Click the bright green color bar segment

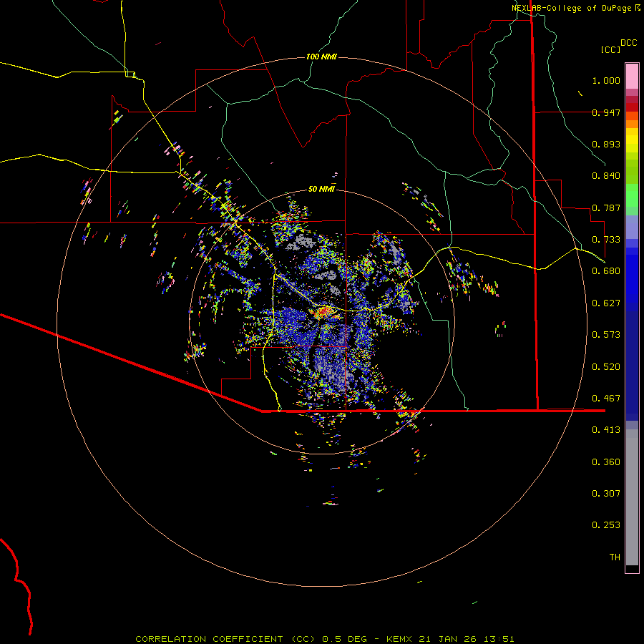click(x=632, y=195)
